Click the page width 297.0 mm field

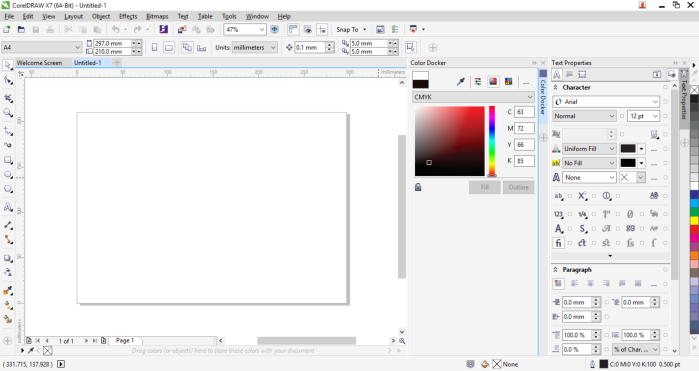(113, 43)
